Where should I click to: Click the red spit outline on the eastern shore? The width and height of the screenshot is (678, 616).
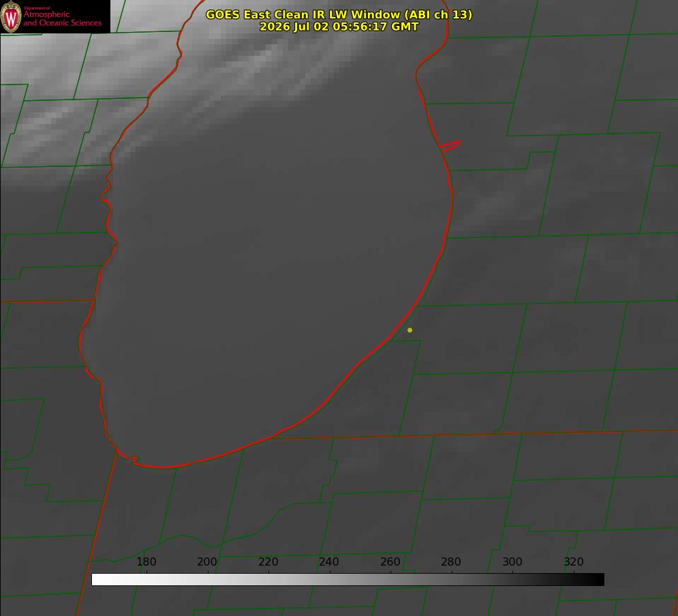pos(450,146)
